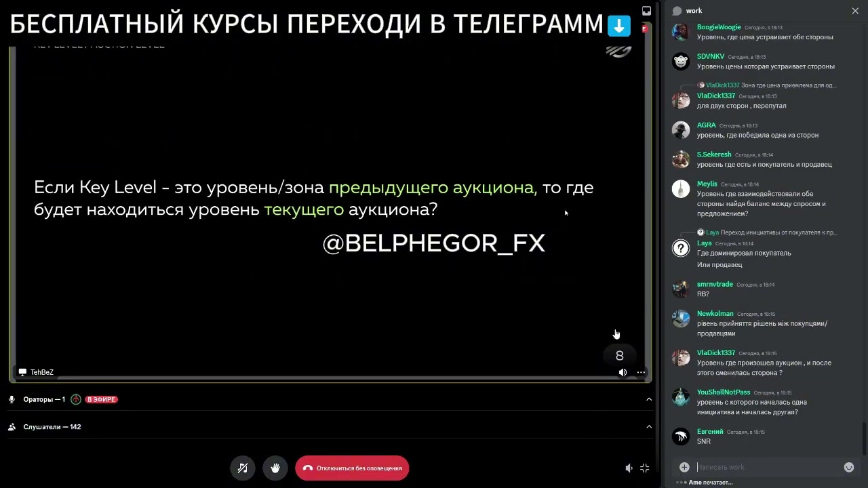The image size is (868, 488).
Task: Click the people icon beside Слушатели
Action: [12, 426]
